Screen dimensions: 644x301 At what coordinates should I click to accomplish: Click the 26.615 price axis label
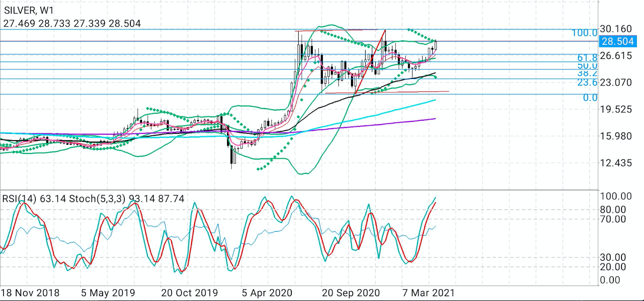(616, 56)
